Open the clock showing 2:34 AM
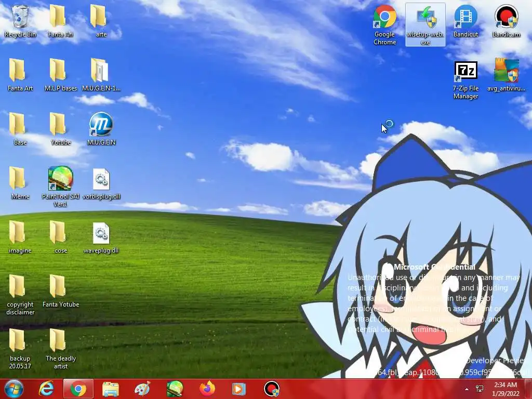Screen dimensions: 532x399 click(506, 389)
